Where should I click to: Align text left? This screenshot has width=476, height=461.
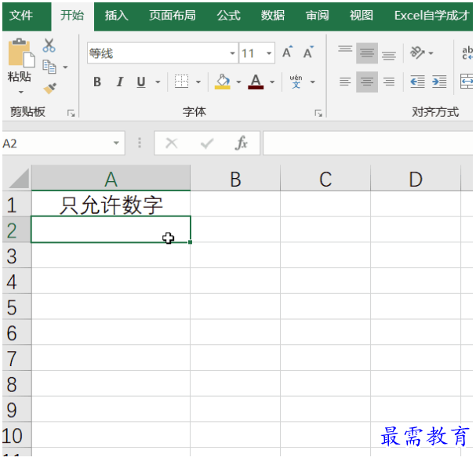click(345, 82)
